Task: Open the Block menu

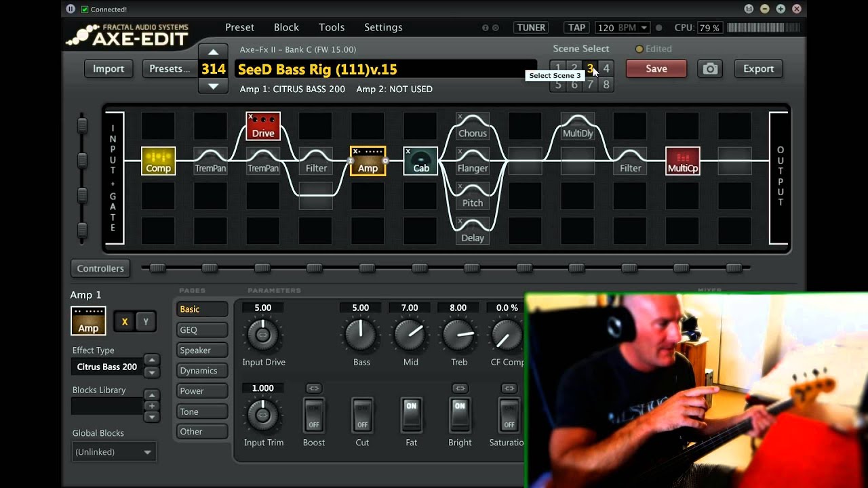Action: point(286,27)
